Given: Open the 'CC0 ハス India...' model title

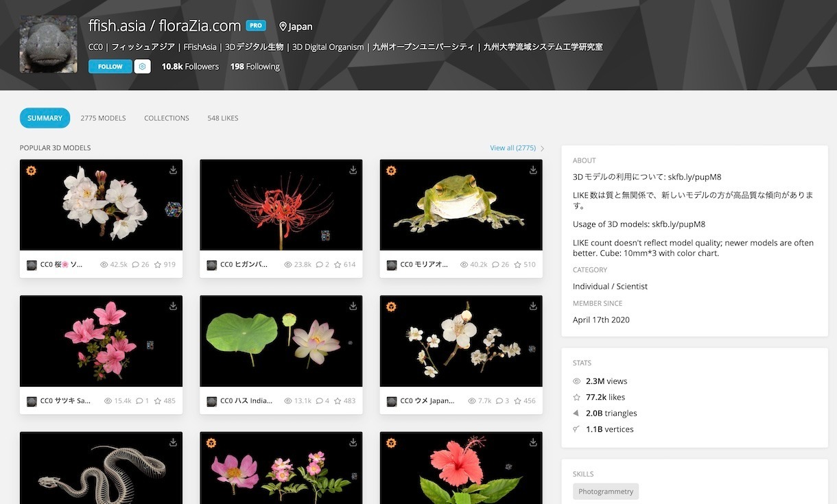Looking at the screenshot, I should pos(246,400).
